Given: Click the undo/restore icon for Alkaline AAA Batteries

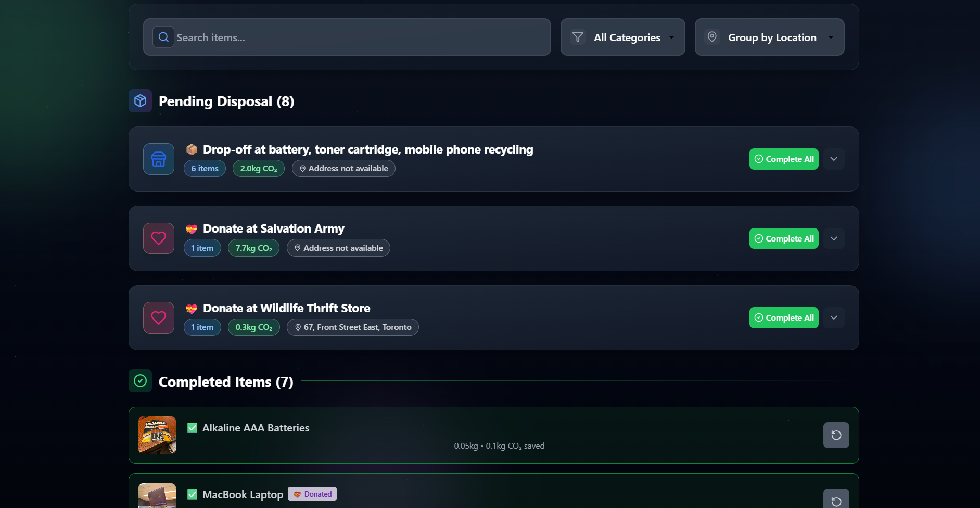Looking at the screenshot, I should pos(836,435).
